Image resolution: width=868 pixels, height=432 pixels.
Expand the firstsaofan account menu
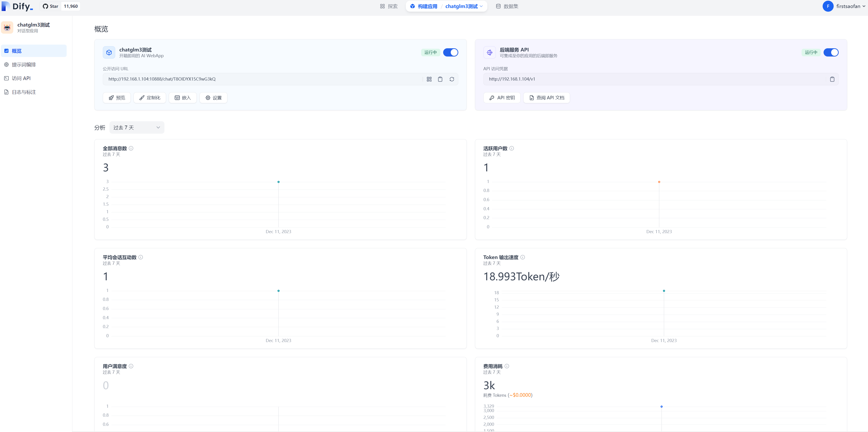(x=851, y=6)
